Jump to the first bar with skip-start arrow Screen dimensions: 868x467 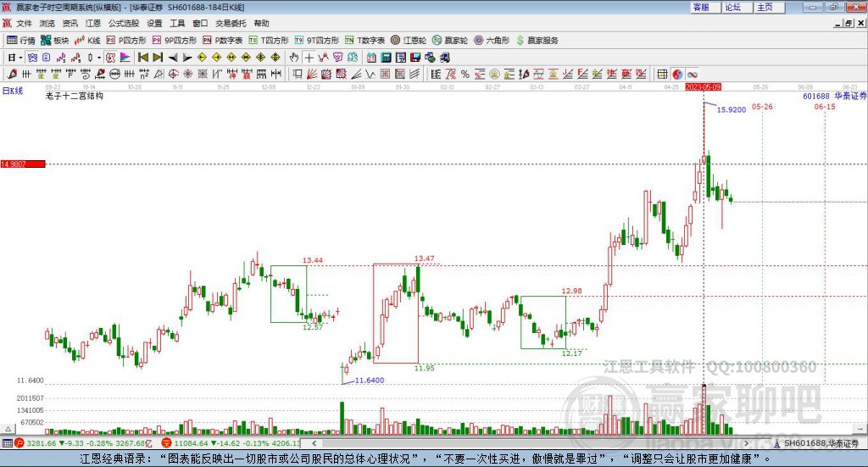tap(142, 58)
